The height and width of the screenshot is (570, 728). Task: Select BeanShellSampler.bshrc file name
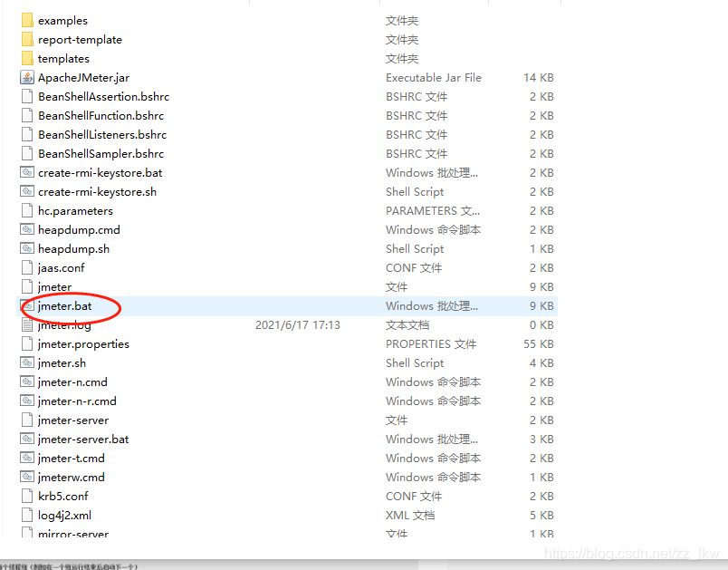click(101, 154)
